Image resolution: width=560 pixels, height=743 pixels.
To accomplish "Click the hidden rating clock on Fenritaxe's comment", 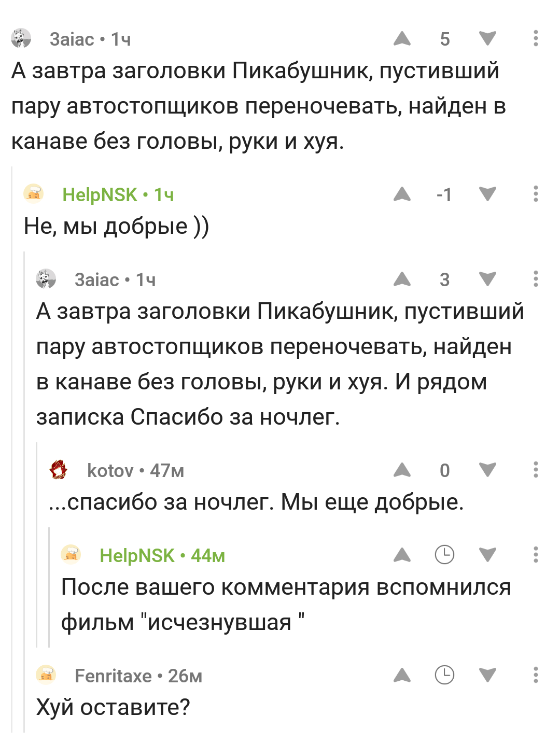I will coord(444,676).
